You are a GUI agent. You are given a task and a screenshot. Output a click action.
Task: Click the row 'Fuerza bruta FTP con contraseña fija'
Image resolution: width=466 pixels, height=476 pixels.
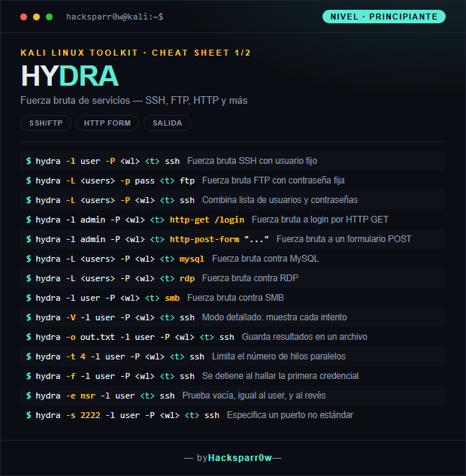233,180
